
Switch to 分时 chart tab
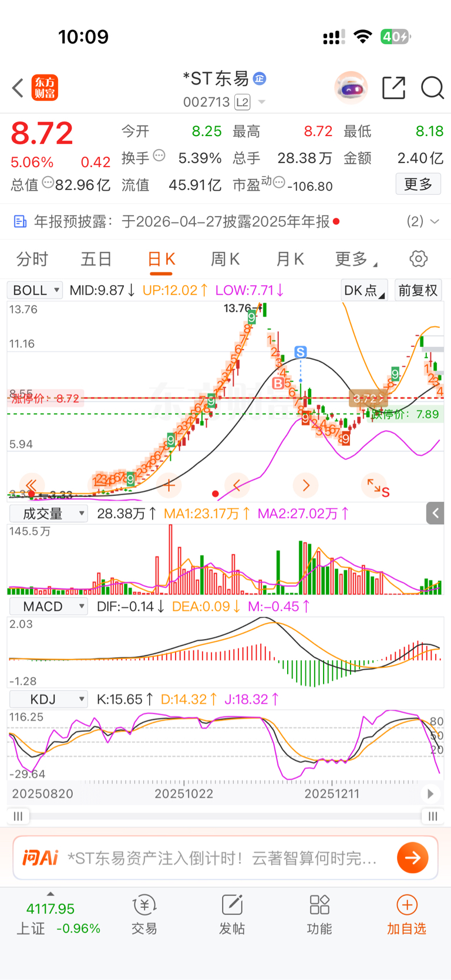32,259
